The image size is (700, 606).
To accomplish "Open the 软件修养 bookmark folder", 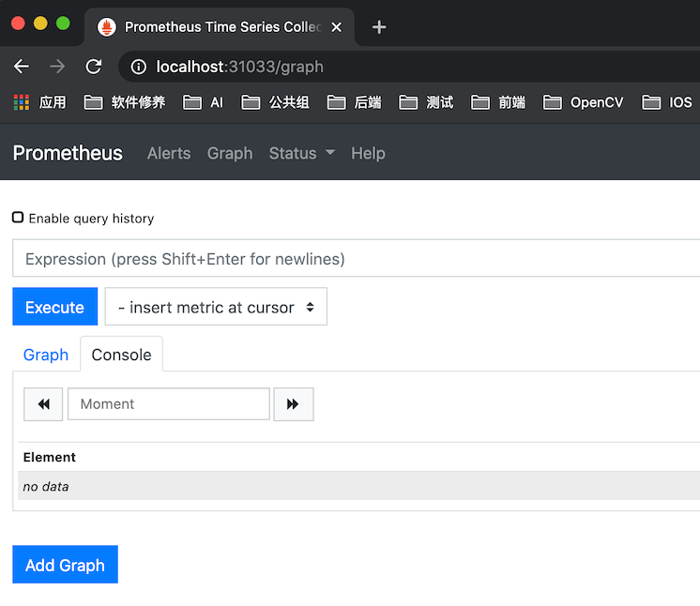I will (125, 102).
